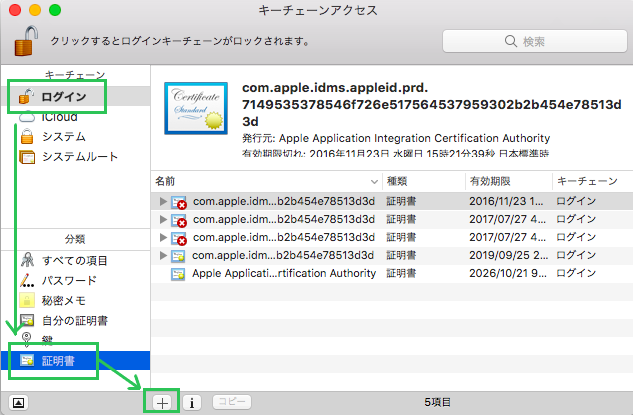Viewport: 633px width, 415px height.
Task: Select the システム keychain
Action: pos(75,137)
